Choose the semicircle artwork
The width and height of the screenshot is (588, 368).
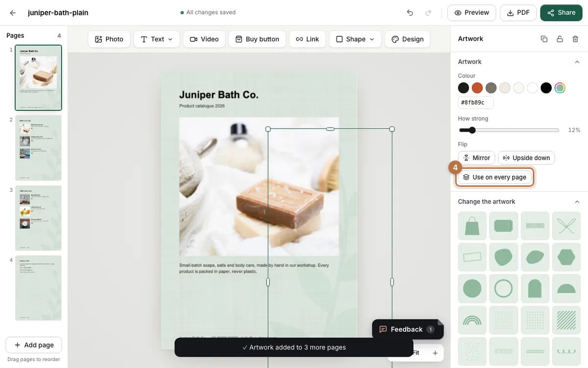[x=566, y=289]
